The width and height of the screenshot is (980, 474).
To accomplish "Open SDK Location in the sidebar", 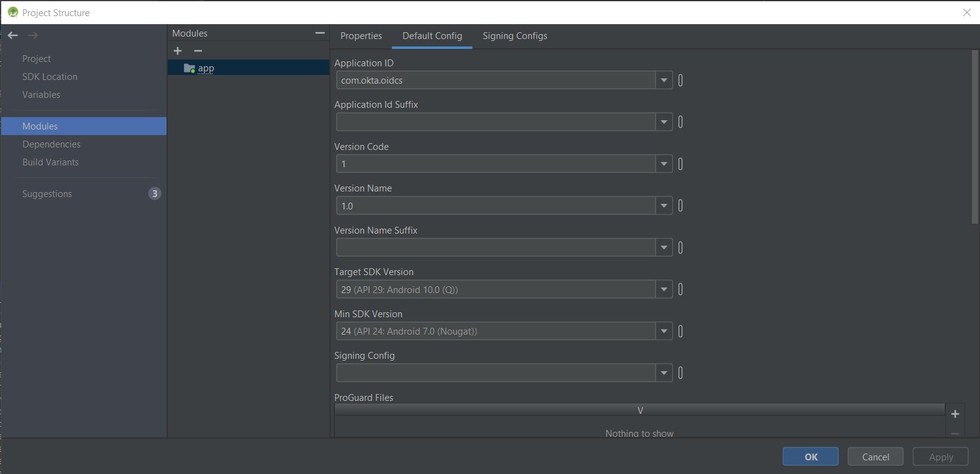I will [x=50, y=77].
